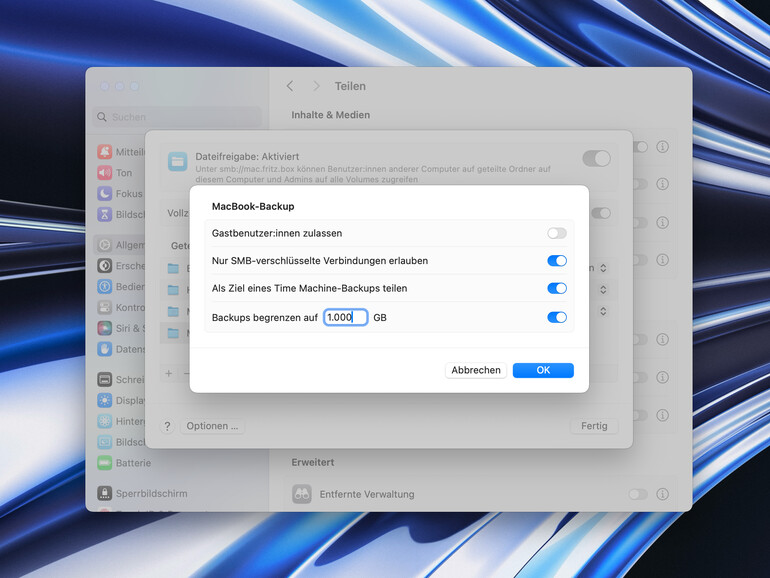Open the Hintergrundbild flower icon in sidebar
This screenshot has height=578, width=770.
(x=104, y=421)
